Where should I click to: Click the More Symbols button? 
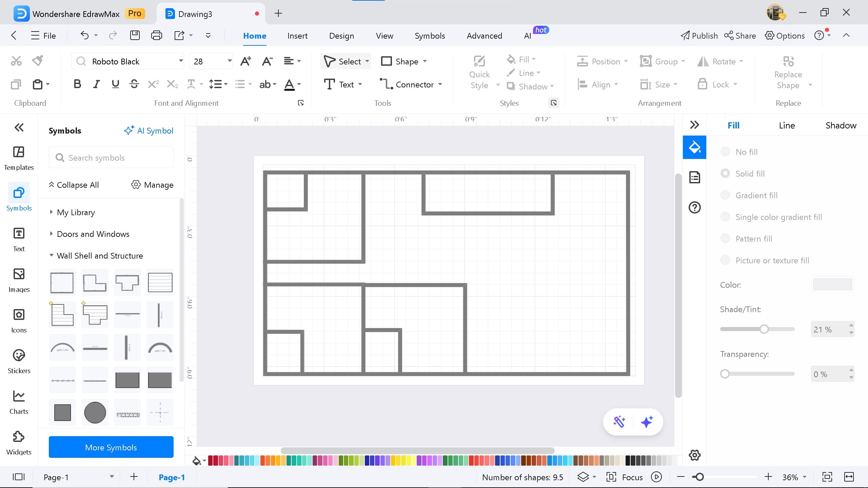111,447
